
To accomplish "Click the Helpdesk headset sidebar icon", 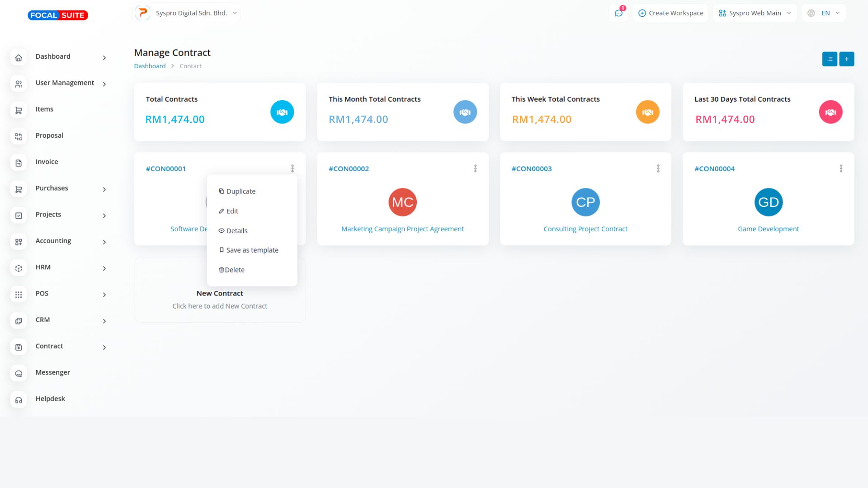I will tap(19, 399).
